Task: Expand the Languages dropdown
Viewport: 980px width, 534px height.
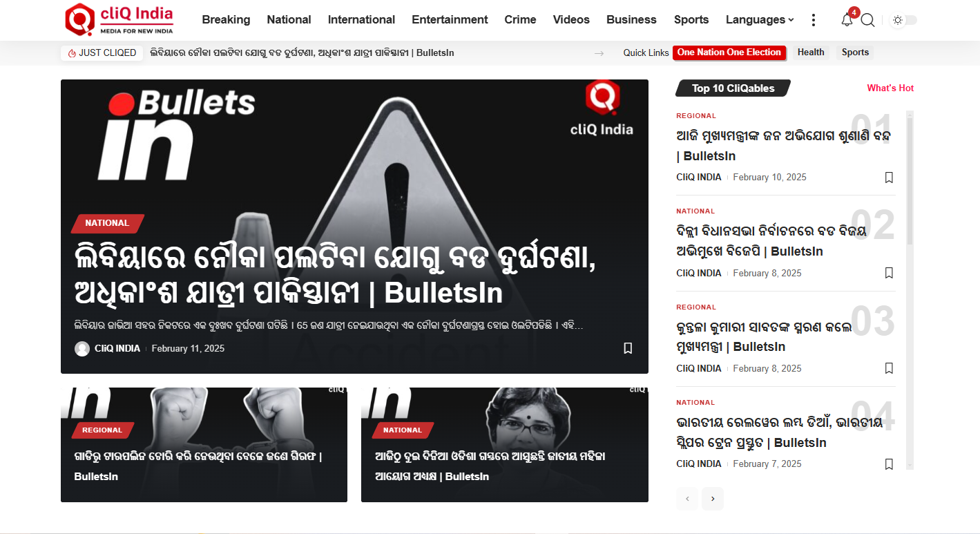Action: 760,19
